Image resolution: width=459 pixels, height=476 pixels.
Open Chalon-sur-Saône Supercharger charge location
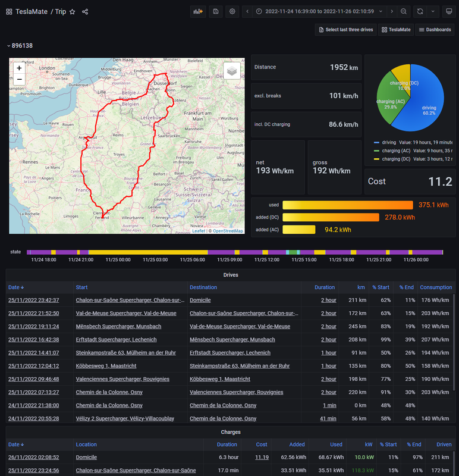tap(136, 470)
